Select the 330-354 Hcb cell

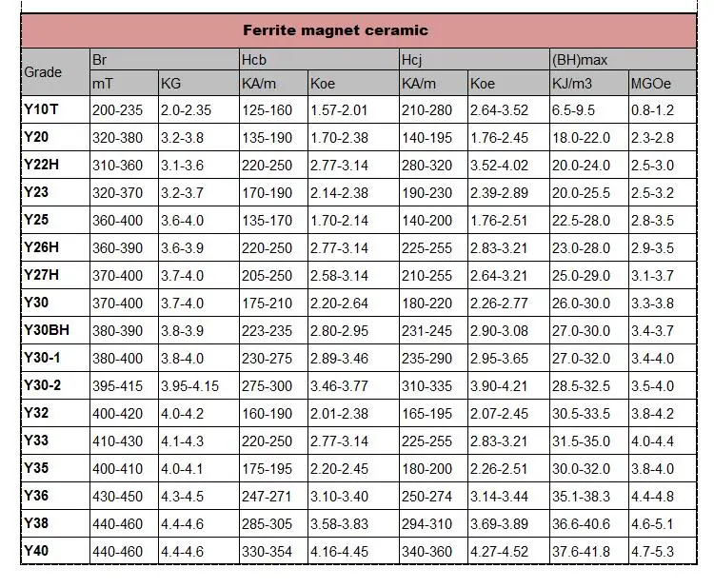pyautogui.click(x=266, y=550)
